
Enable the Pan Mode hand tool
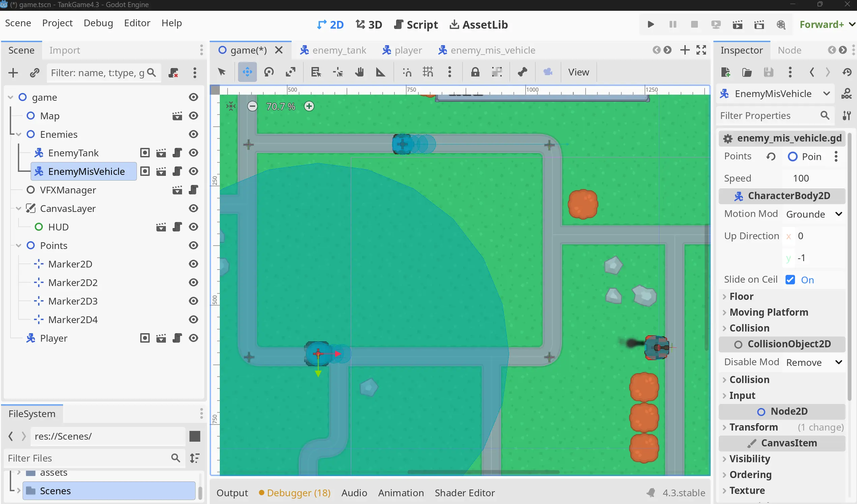coord(359,72)
